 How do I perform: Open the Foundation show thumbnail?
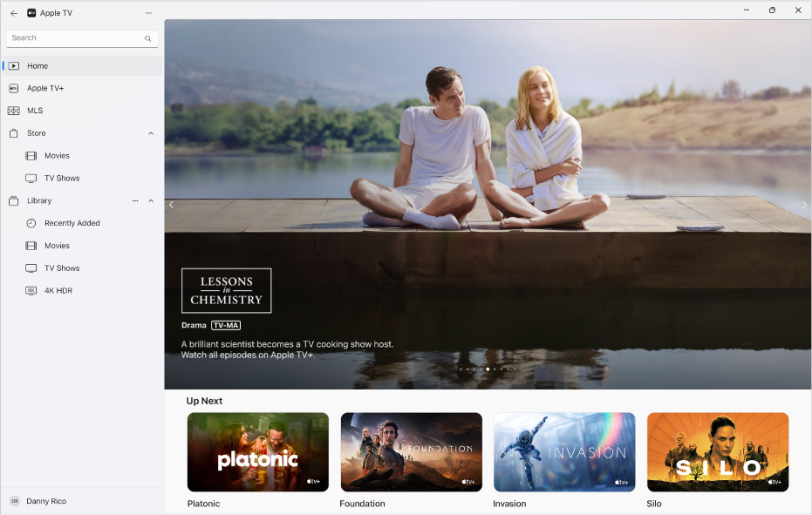click(411, 451)
